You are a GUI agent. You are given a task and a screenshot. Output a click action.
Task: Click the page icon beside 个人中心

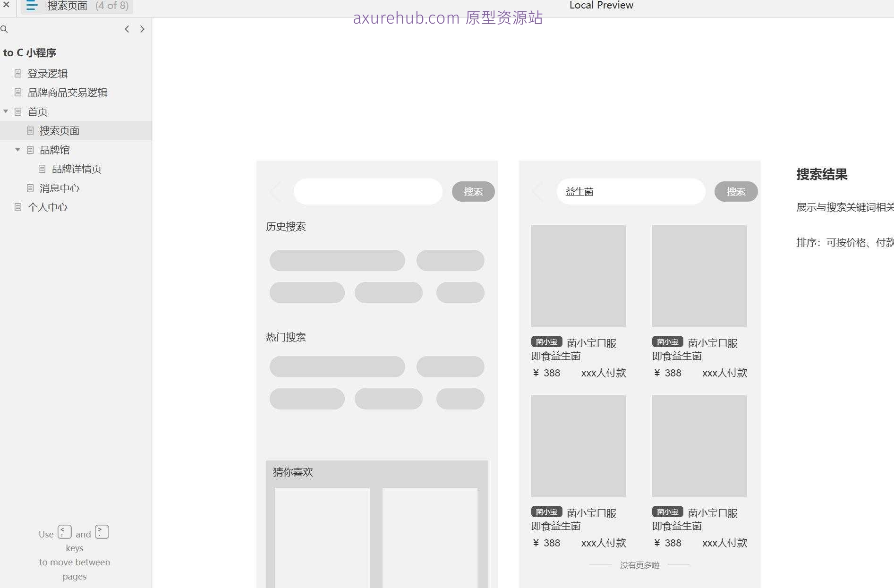(x=18, y=207)
